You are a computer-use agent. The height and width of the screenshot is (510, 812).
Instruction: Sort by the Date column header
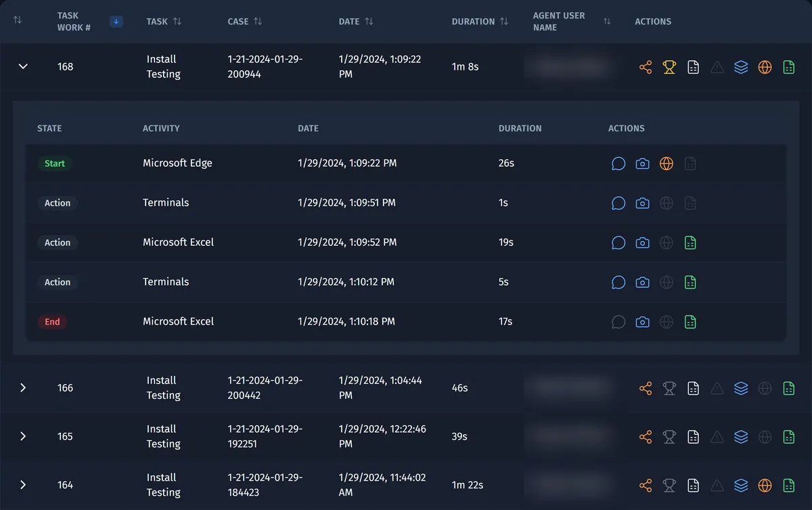click(369, 22)
